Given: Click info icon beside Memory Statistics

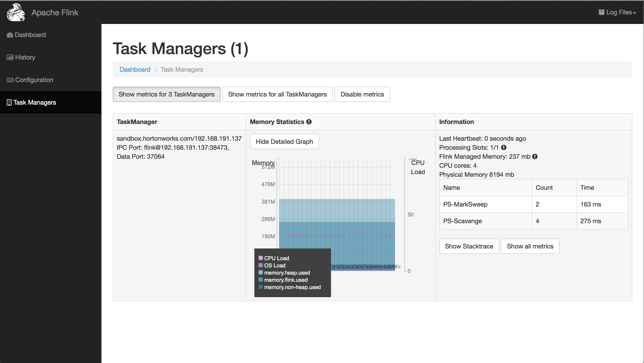Looking at the screenshot, I should pyautogui.click(x=309, y=122).
